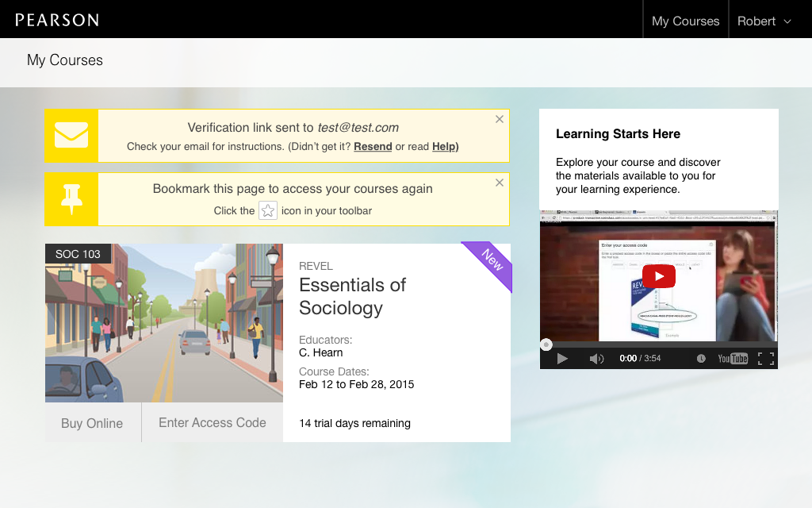Click the YouTube logo in video player
This screenshot has width=812, height=508.
pos(733,359)
